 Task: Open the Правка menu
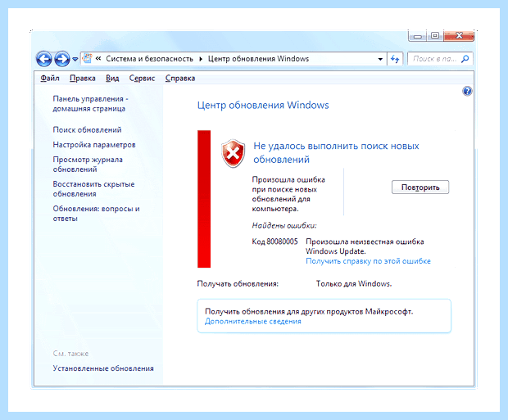pos(83,79)
